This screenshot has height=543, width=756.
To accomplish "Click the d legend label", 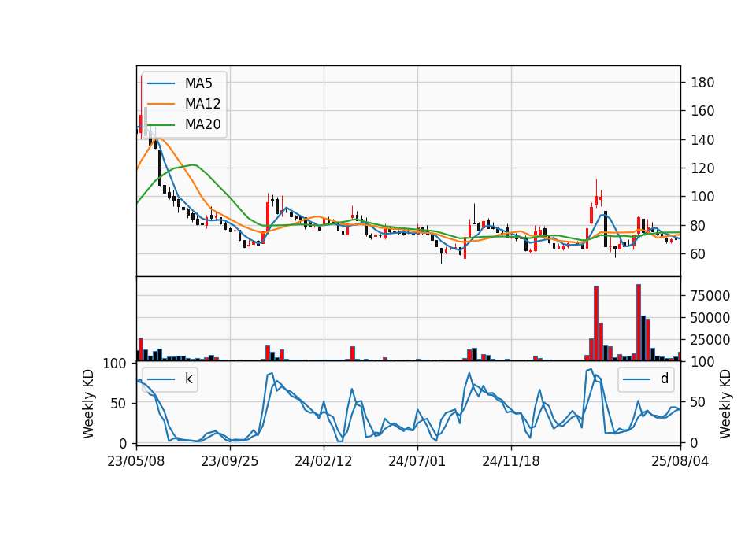I will 665,379.
